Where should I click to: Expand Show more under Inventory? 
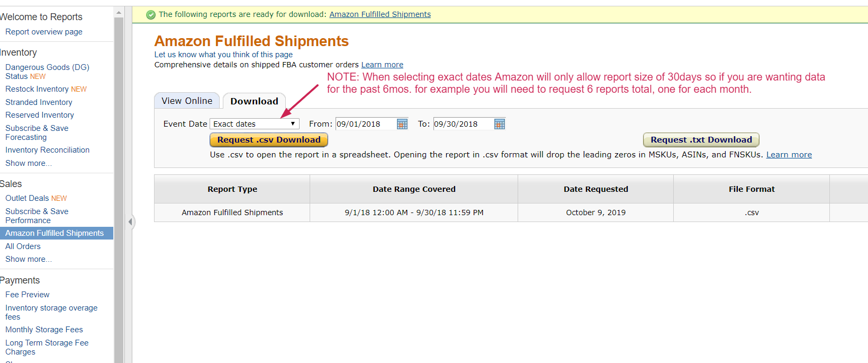29,163
